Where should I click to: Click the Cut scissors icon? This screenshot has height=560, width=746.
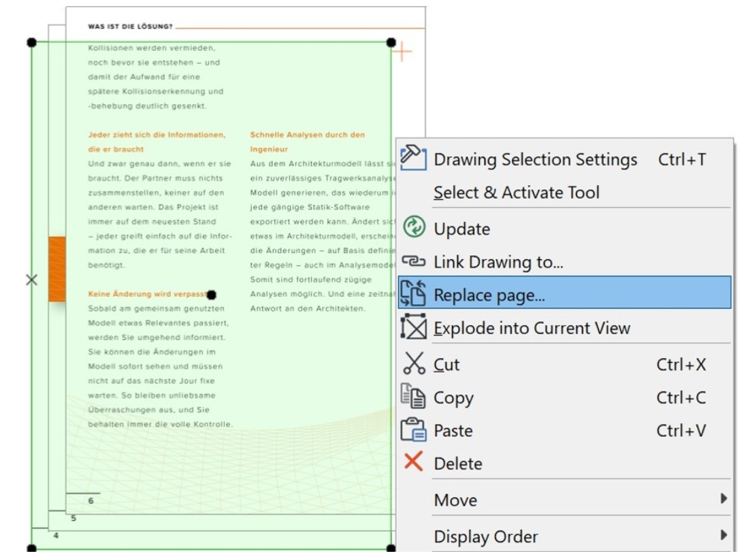[x=414, y=363]
